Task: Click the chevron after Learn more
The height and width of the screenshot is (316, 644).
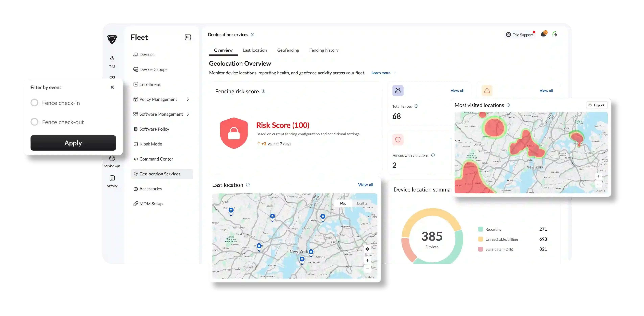Action: (395, 73)
